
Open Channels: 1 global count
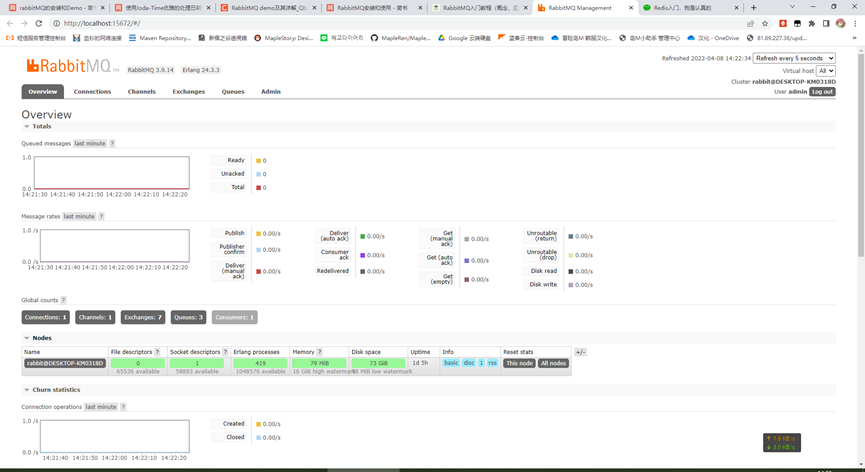point(95,317)
